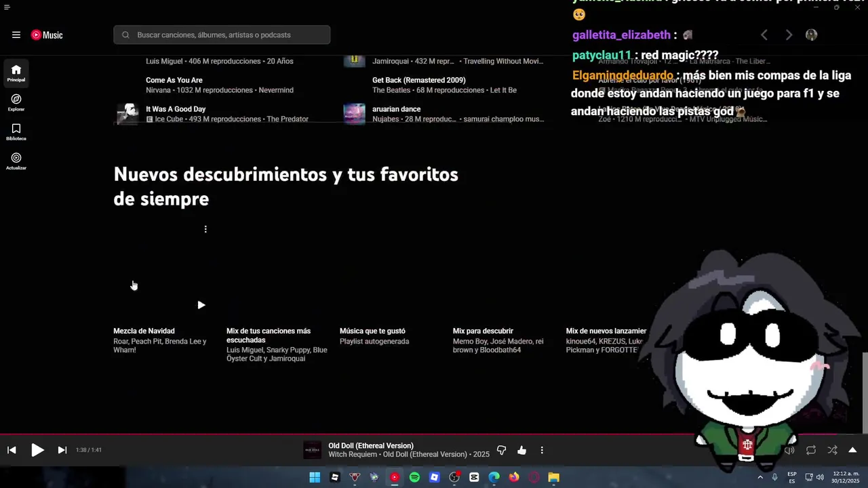The image size is (868, 488).
Task: Switch to YouTube Music in the taskbar
Action: [395, 477]
